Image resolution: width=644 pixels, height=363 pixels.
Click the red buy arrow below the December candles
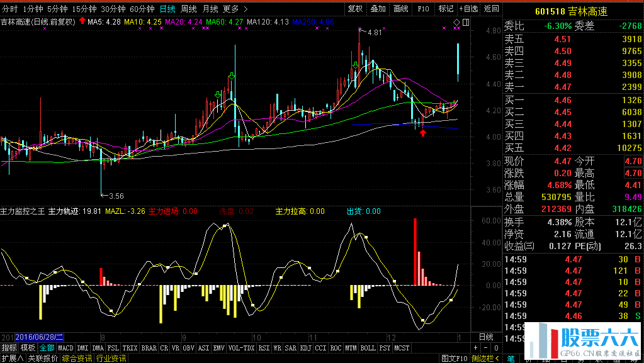pyautogui.click(x=423, y=132)
